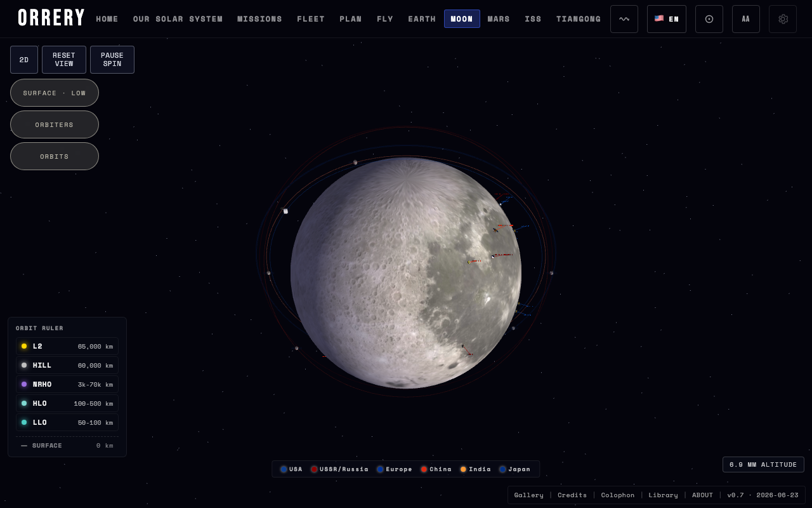
Task: Click the moon globe
Action: click(x=406, y=273)
